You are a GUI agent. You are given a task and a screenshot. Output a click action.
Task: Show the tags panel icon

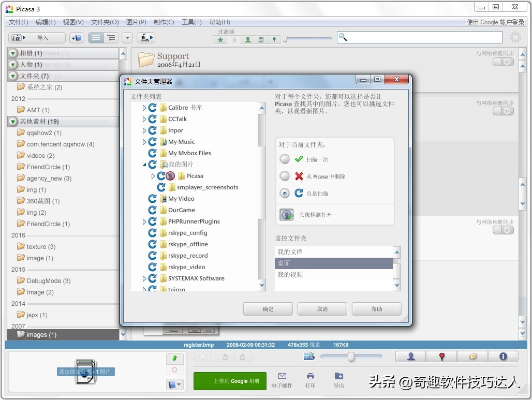coord(472,357)
